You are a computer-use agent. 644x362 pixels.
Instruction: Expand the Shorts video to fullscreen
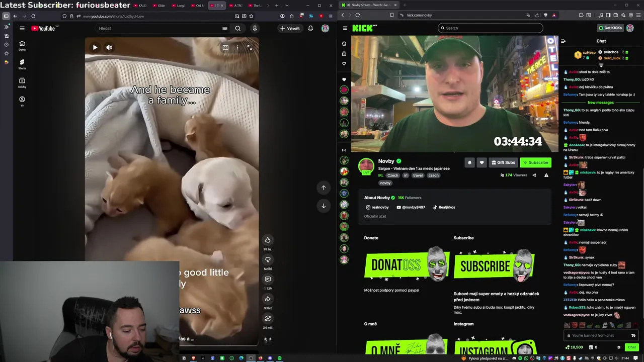[250, 47]
